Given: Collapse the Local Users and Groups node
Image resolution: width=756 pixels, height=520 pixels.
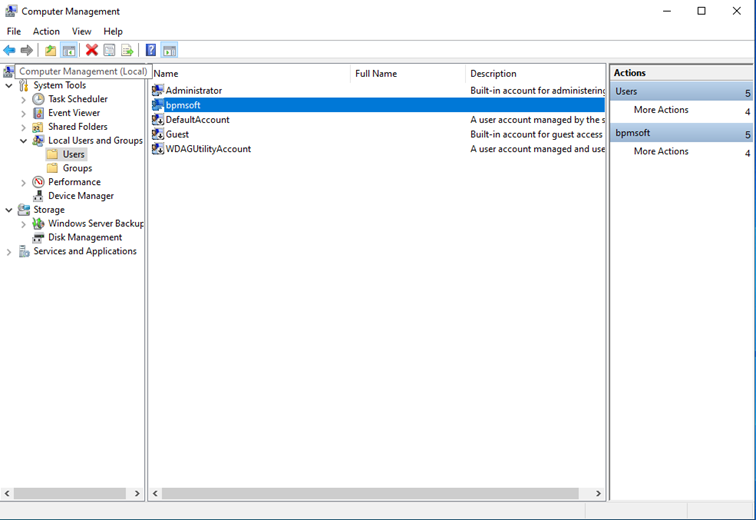Looking at the screenshot, I should (23, 141).
